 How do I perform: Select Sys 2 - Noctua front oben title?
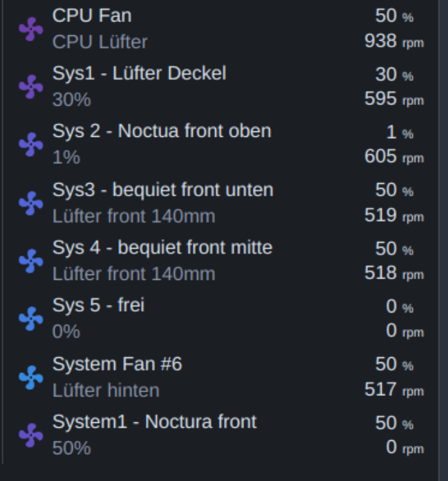click(x=162, y=131)
